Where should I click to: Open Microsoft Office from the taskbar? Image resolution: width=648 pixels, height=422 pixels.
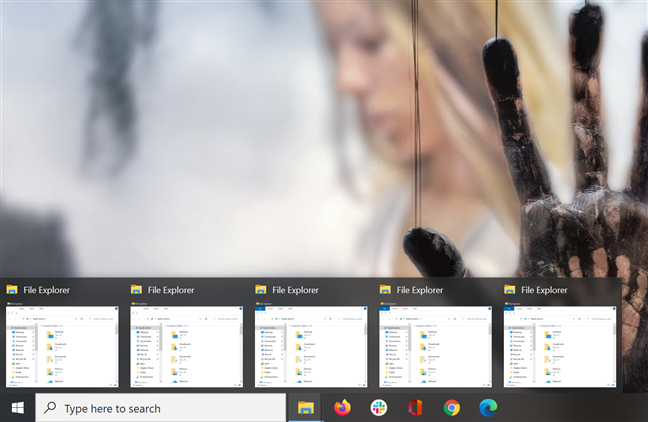415,408
